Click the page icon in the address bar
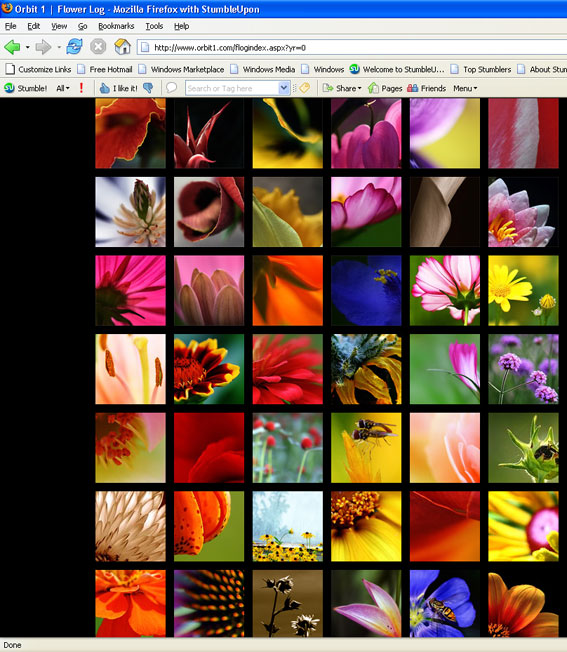 pos(145,47)
